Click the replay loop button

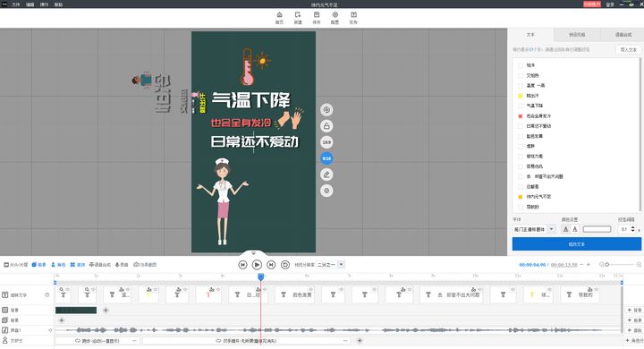click(x=285, y=265)
